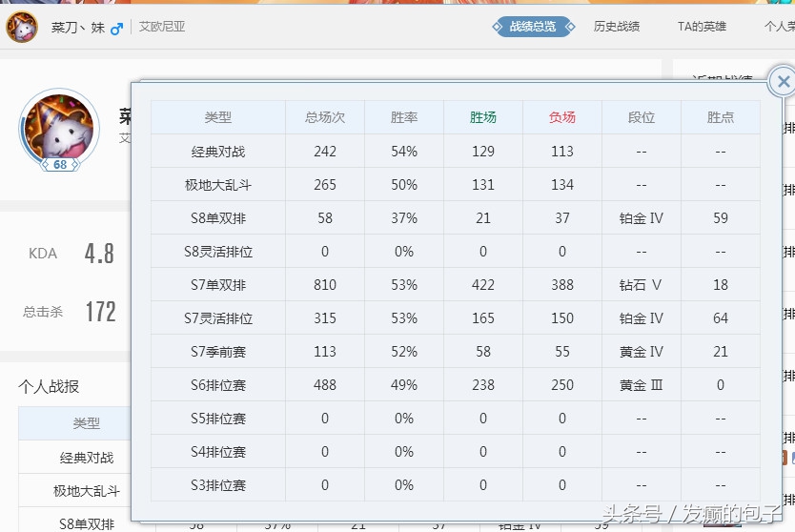795x532 pixels.
Task: Click 经典对战 in the background table
Action: coord(86,458)
